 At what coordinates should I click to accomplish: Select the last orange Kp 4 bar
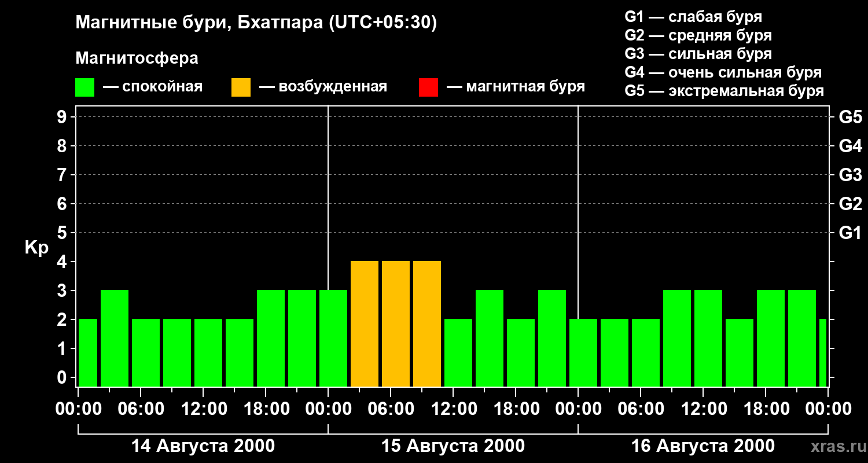(x=427, y=324)
